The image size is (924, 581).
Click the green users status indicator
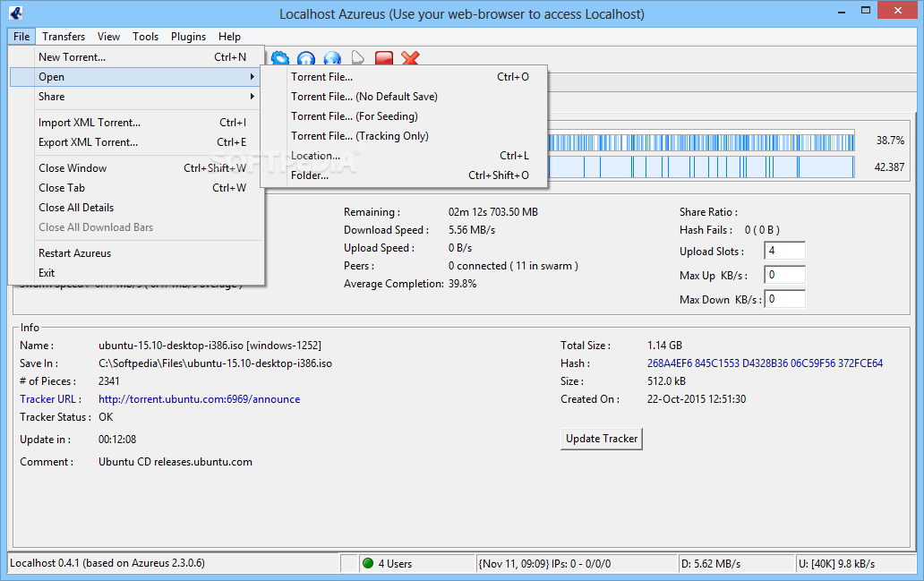pyautogui.click(x=368, y=563)
